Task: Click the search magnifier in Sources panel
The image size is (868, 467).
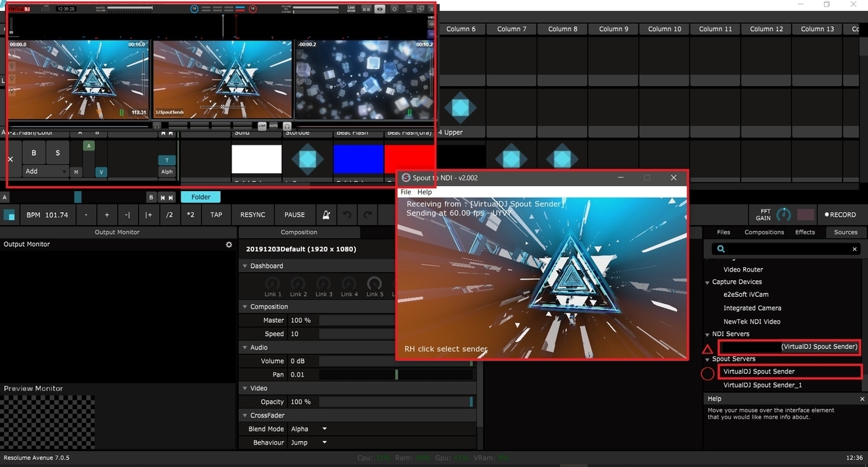Action: coord(720,249)
